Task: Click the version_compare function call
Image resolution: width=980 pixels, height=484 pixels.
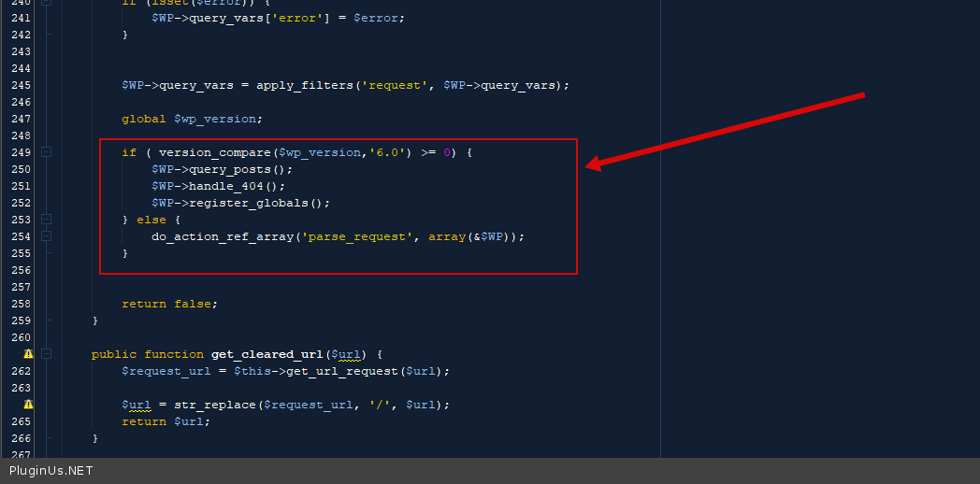Action: (x=213, y=152)
